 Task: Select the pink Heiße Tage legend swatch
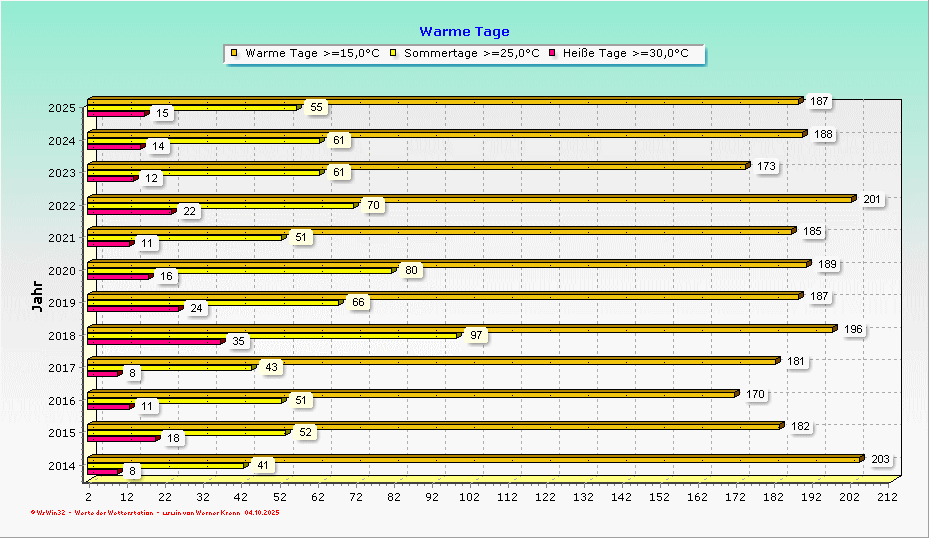(552, 53)
